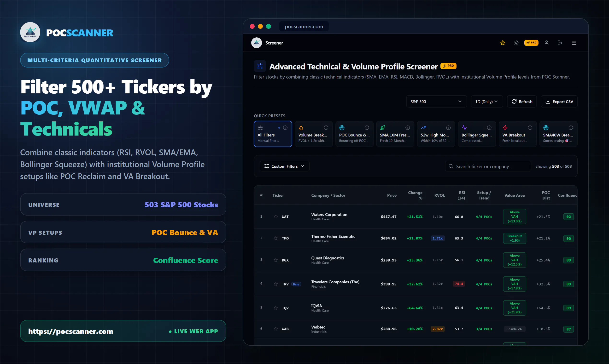609x364 pixels.
Task: Sort by the Change % column header
Action: tap(415, 195)
